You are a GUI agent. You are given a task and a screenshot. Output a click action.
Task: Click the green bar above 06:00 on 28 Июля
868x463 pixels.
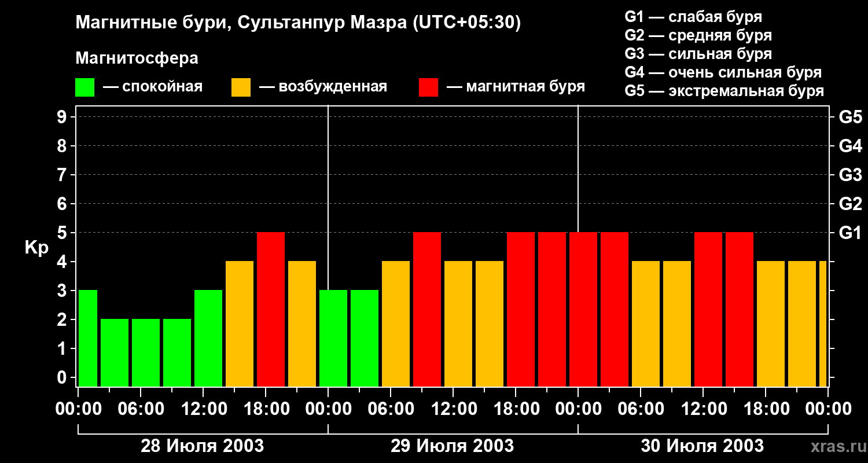click(x=146, y=353)
